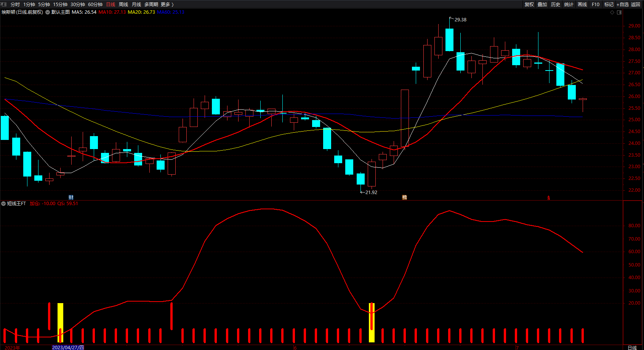
Task: Select the 15分钟 period tab
Action: coord(60,5)
